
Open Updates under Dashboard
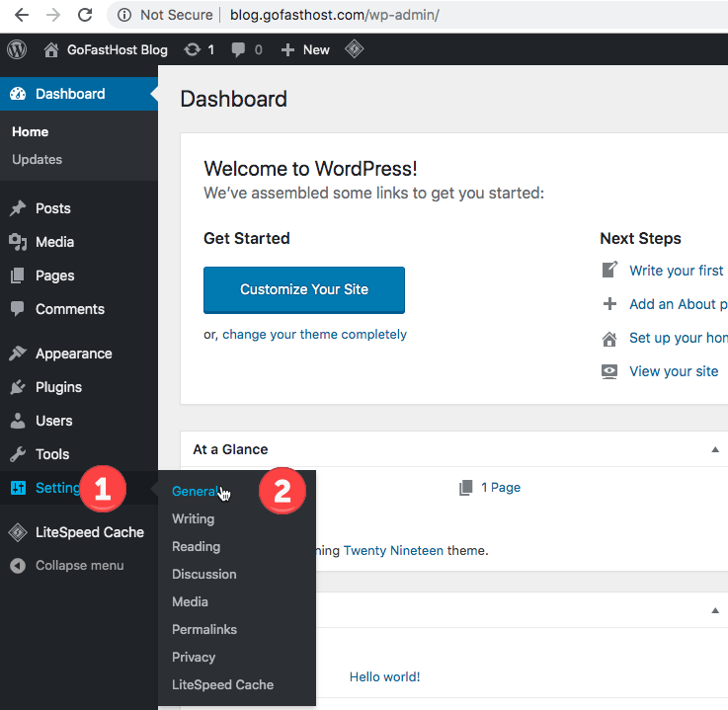38,160
